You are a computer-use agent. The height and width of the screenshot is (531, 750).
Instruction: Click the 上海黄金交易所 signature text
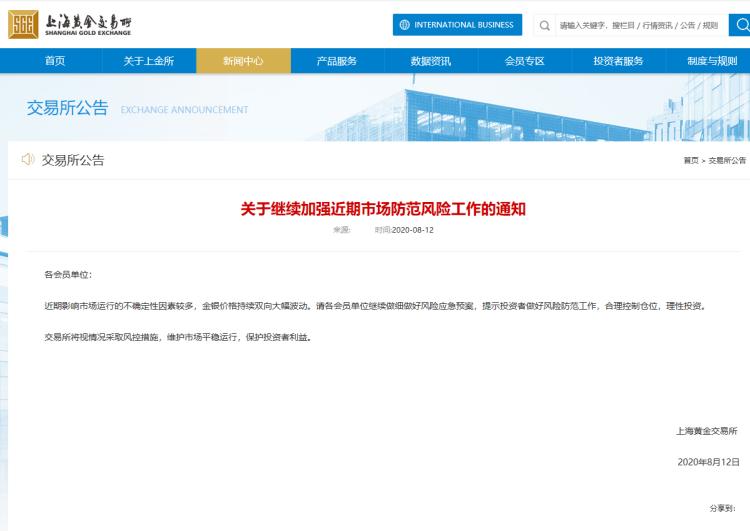pyautogui.click(x=706, y=431)
